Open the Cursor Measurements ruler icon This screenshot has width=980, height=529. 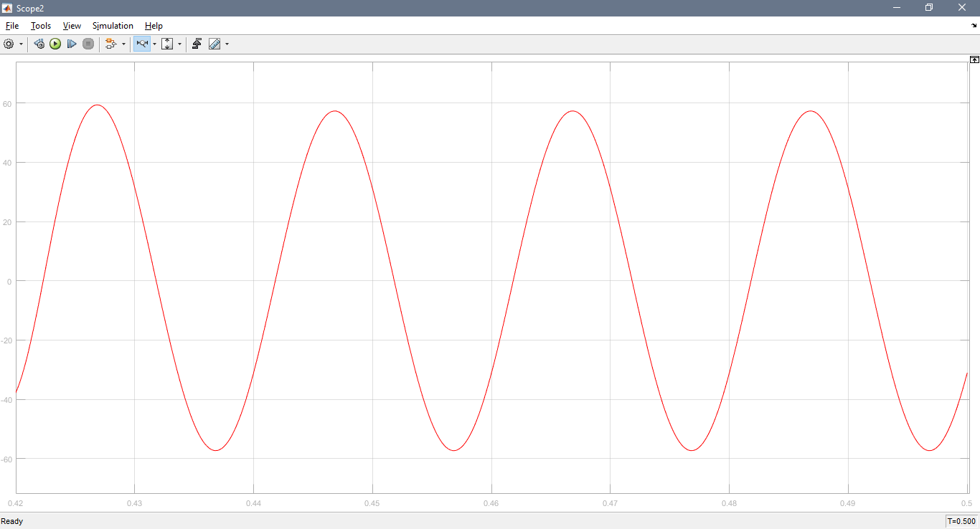click(x=215, y=44)
